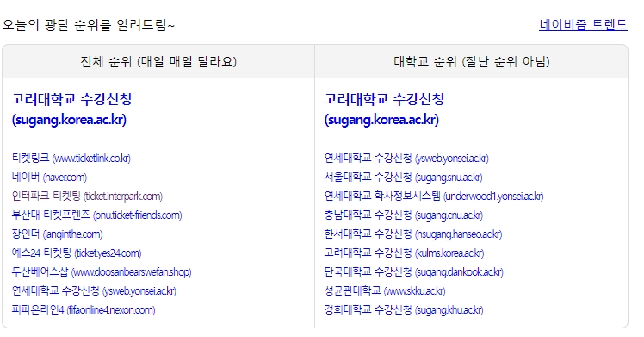Open 연세대학교 수강신청 in 대학교 순위 list
The height and width of the screenshot is (337, 644).
[x=406, y=158]
